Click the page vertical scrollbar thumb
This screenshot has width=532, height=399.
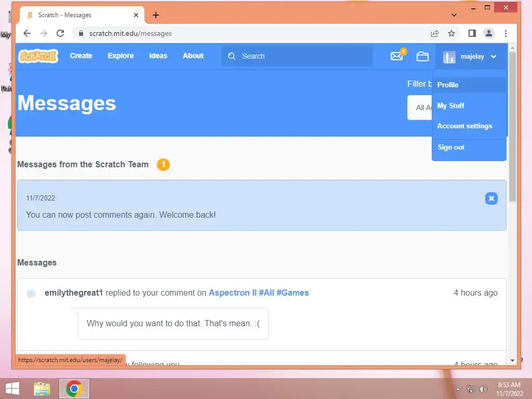(x=512, y=127)
